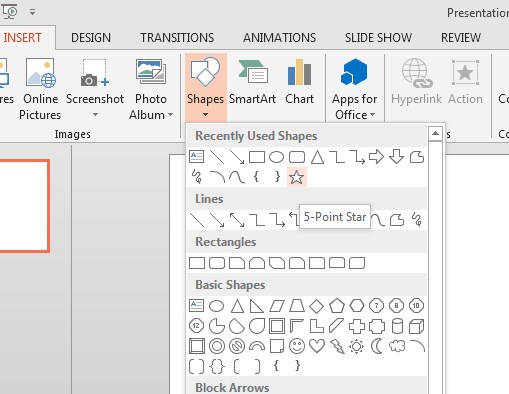Image resolution: width=509 pixels, height=394 pixels.
Task: Select plain Rectangle in Rectangles section
Action: point(197,263)
